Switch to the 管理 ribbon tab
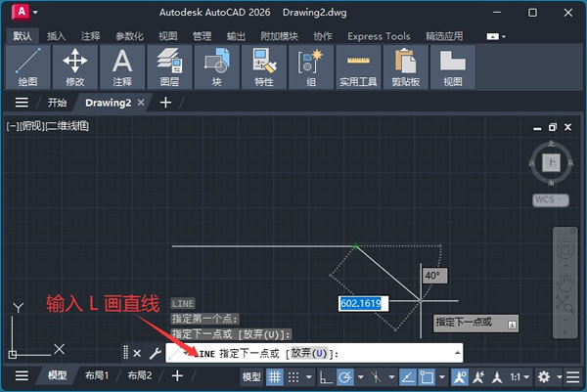The width and height of the screenshot is (587, 392). coord(202,36)
